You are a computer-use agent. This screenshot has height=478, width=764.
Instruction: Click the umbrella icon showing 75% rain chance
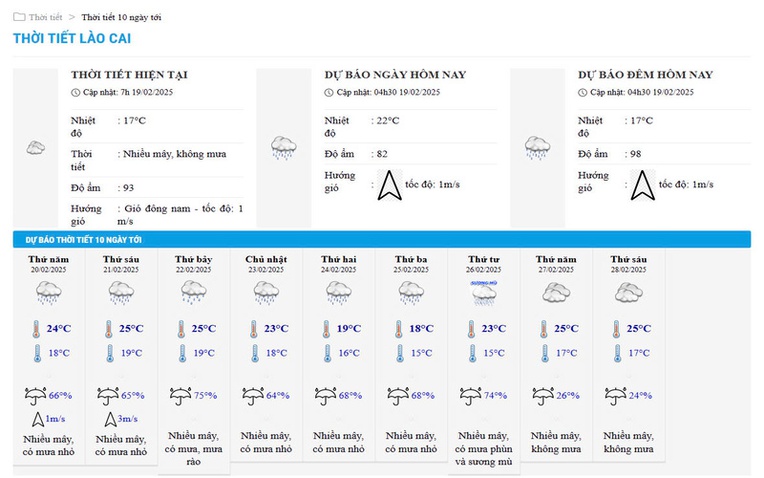tap(180, 396)
